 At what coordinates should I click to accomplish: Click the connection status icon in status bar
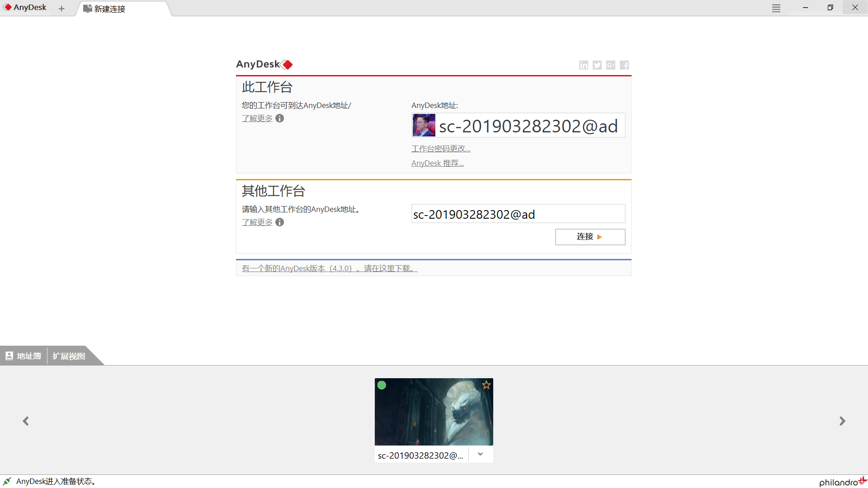pyautogui.click(x=7, y=481)
